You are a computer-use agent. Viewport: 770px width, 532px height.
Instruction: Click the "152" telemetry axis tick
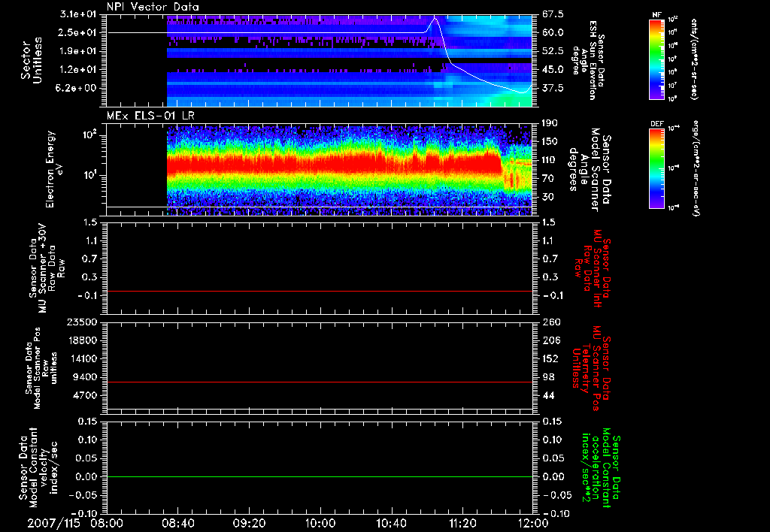coord(550,358)
